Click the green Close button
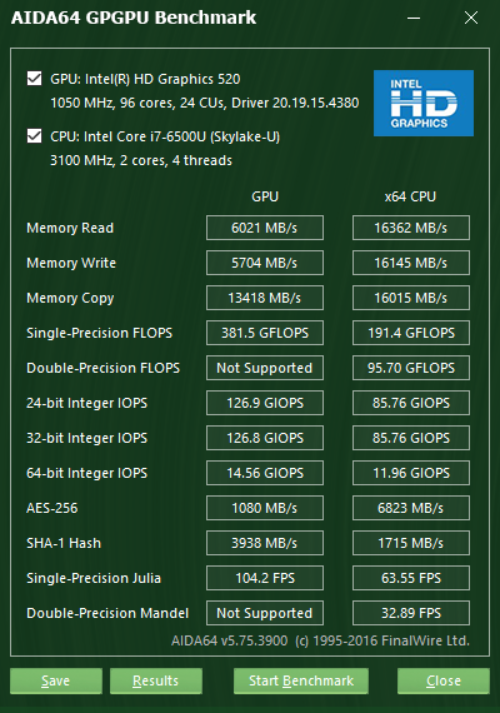This screenshot has width=500, height=713. [444, 681]
